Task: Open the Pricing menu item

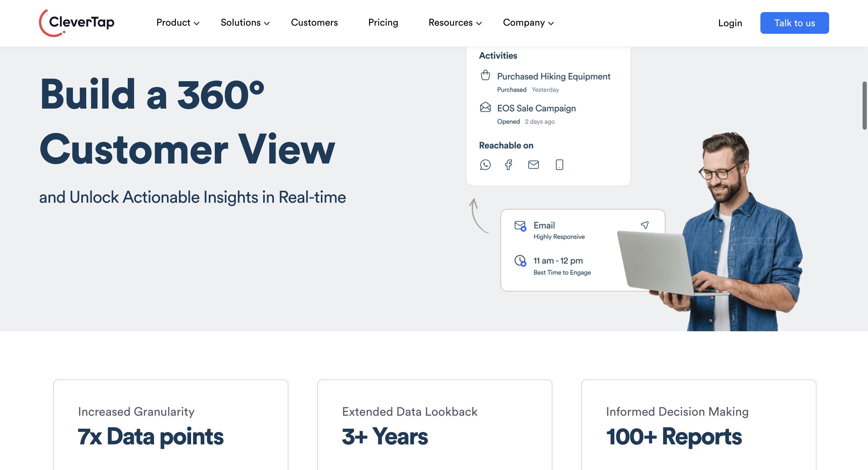Action: (x=383, y=23)
